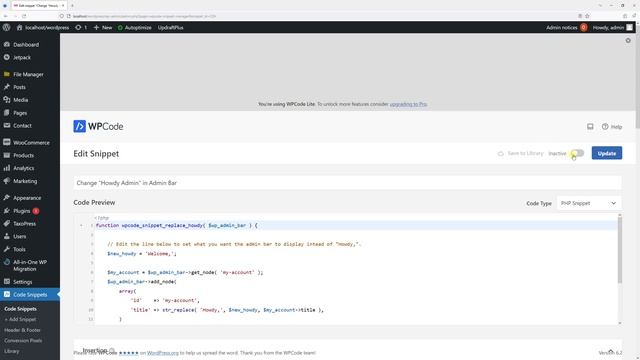The width and height of the screenshot is (640, 360).
Task: Fold code at line 1 gutter arrow
Action: (81, 225)
